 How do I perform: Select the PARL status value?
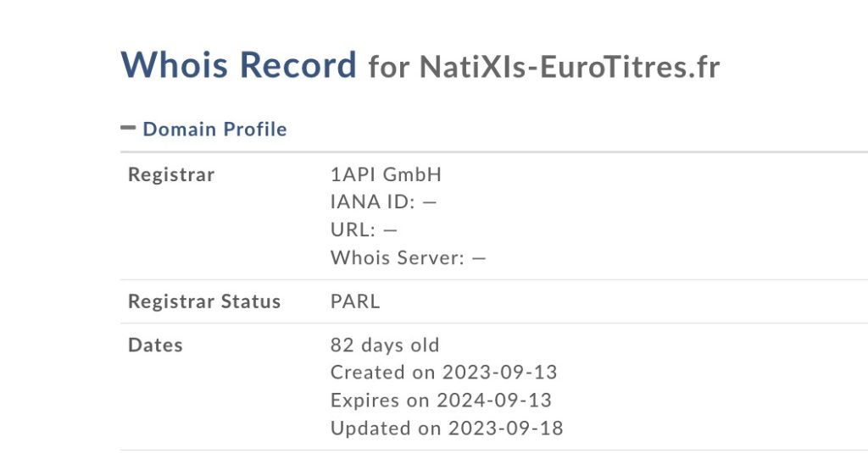point(355,301)
